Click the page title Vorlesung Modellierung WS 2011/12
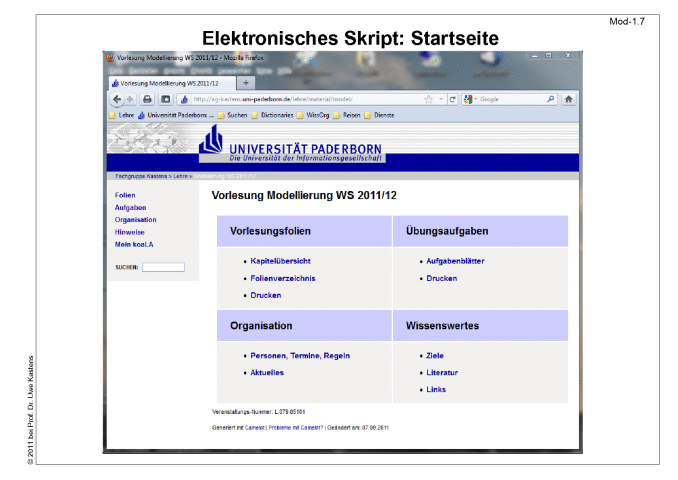The height and width of the screenshot is (480, 678). point(304,195)
